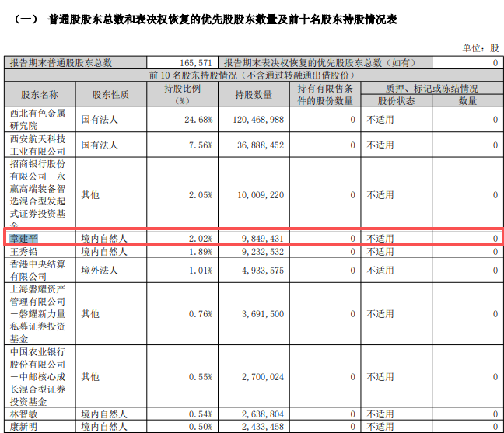Select the percentage 2.02%
504x433 pixels.
(201, 239)
